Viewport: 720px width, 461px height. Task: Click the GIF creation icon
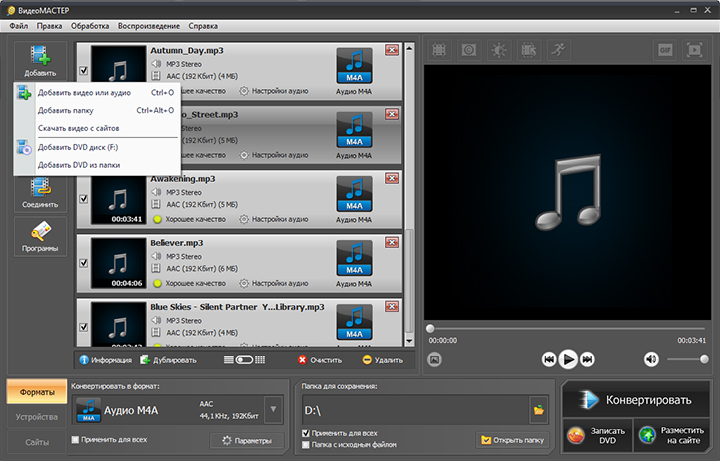click(665, 50)
